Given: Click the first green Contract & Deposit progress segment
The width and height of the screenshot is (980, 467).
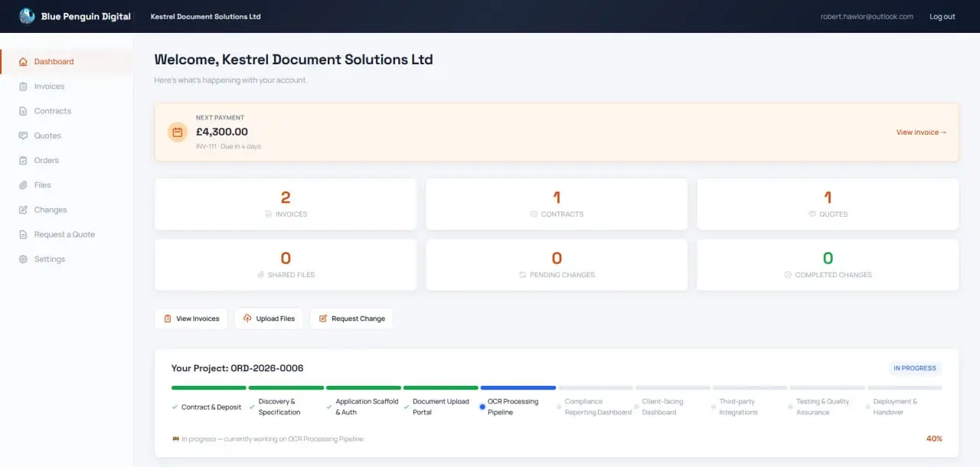Looking at the screenshot, I should click(209, 388).
